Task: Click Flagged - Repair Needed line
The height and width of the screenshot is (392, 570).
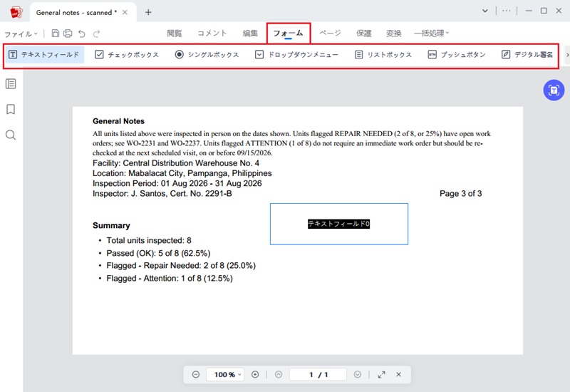Action: (181, 265)
